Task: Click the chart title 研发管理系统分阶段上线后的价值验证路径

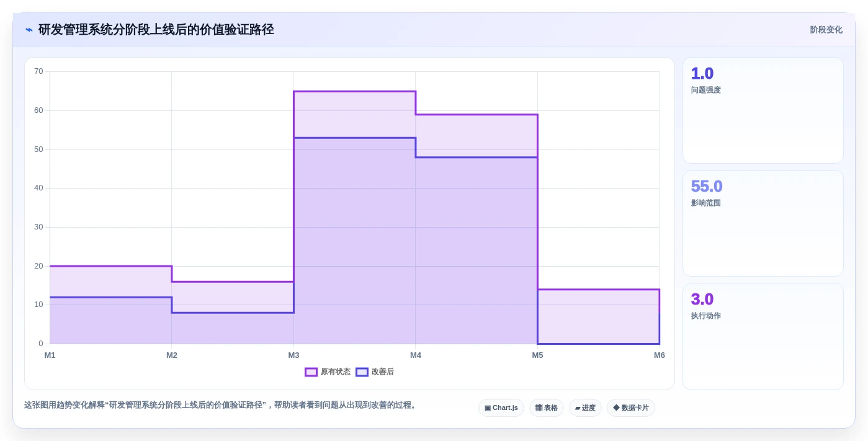Action: tap(156, 30)
